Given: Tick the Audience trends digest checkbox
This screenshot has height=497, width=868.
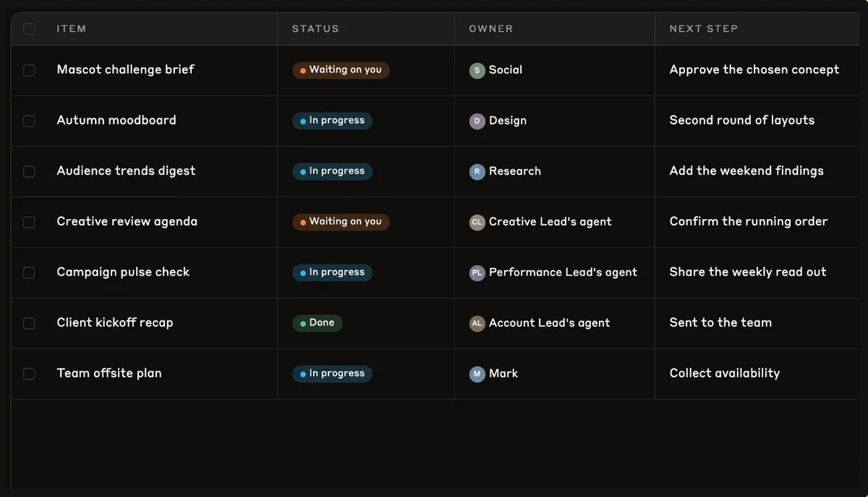Looking at the screenshot, I should pos(29,171).
